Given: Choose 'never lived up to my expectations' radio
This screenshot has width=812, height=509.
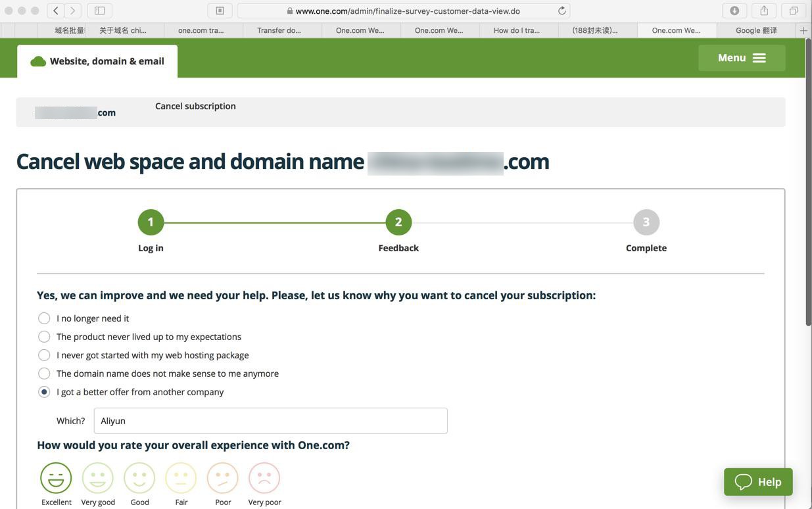Looking at the screenshot, I should coord(44,337).
